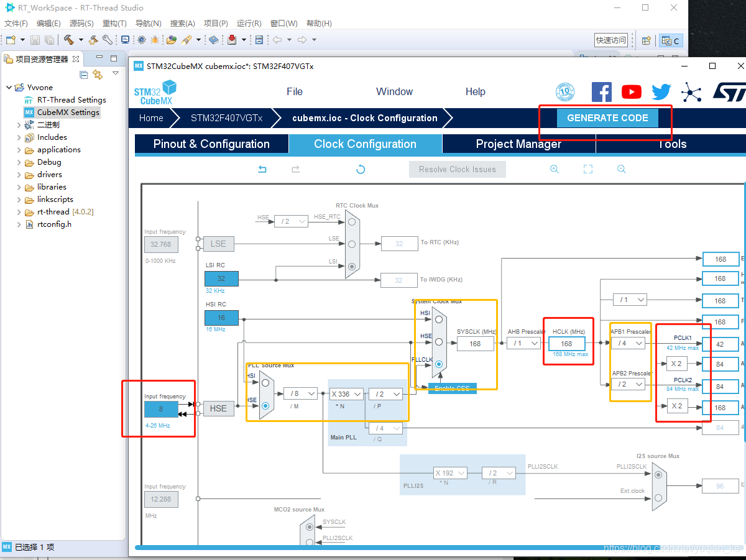
Task: Open the YouTube icon link
Action: (x=631, y=92)
